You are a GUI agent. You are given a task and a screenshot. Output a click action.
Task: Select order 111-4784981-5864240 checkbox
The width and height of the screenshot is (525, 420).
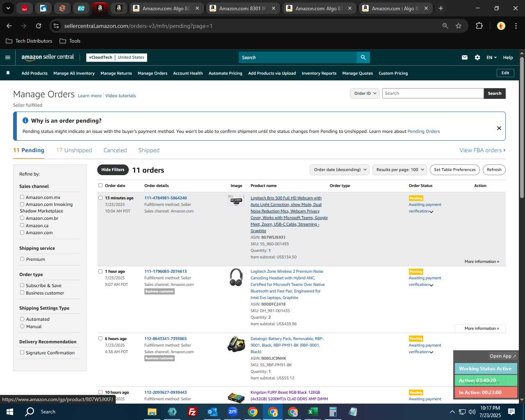pos(100,198)
